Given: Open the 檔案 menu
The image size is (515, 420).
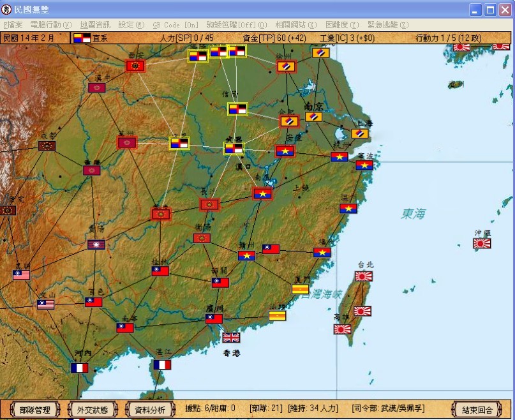Looking at the screenshot, I should coord(13,25).
